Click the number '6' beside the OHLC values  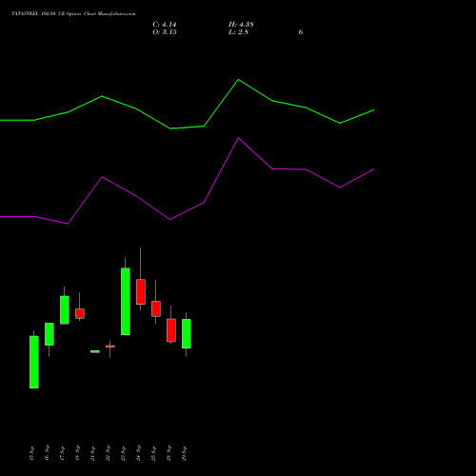[x=301, y=32]
